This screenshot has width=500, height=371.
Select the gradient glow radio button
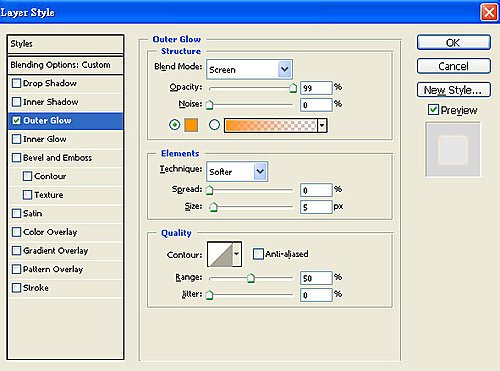pos(214,125)
